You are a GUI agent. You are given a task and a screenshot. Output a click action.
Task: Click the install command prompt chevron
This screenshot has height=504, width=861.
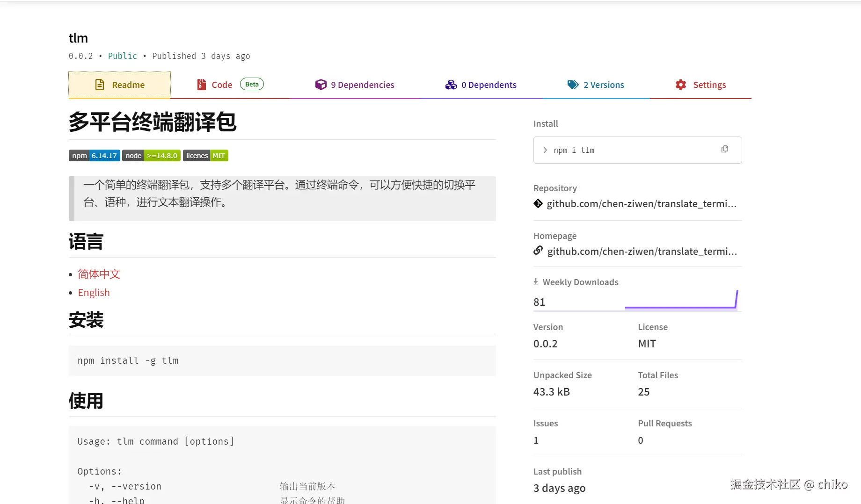(545, 150)
